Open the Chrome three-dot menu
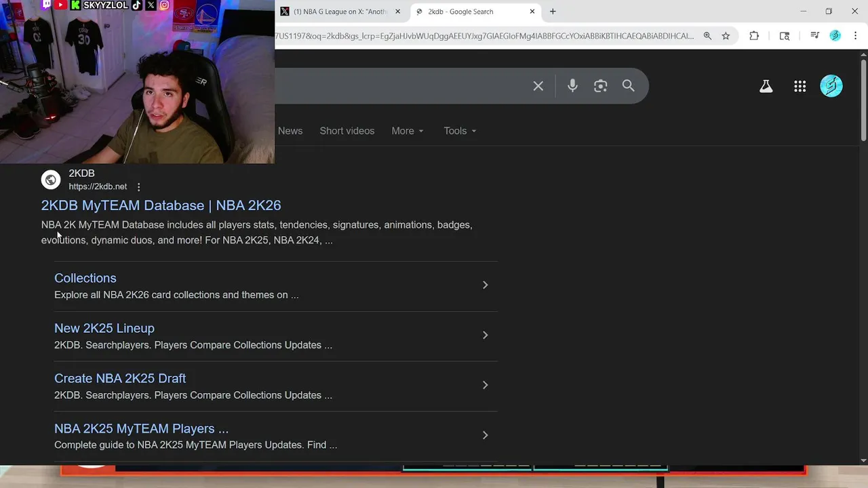Image resolution: width=868 pixels, height=488 pixels. [855, 36]
